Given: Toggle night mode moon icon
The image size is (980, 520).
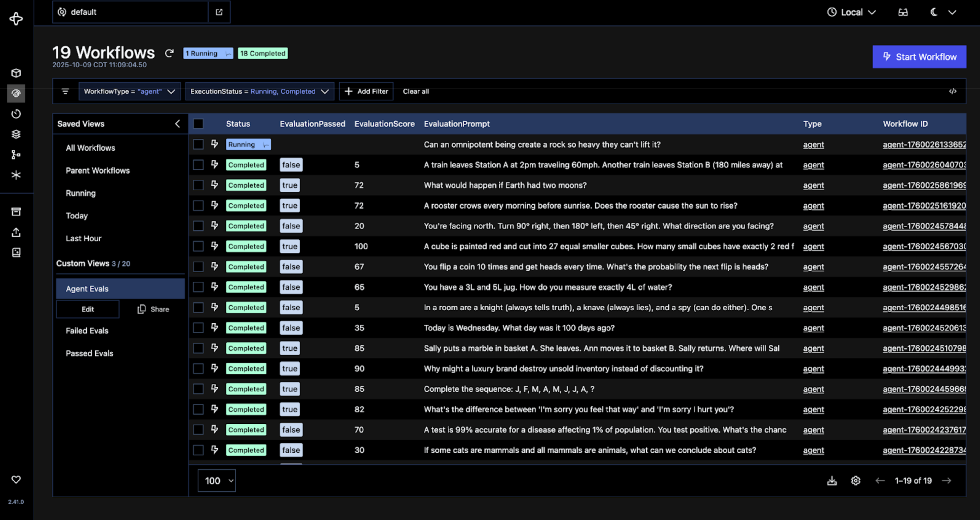Looking at the screenshot, I should 934,12.
